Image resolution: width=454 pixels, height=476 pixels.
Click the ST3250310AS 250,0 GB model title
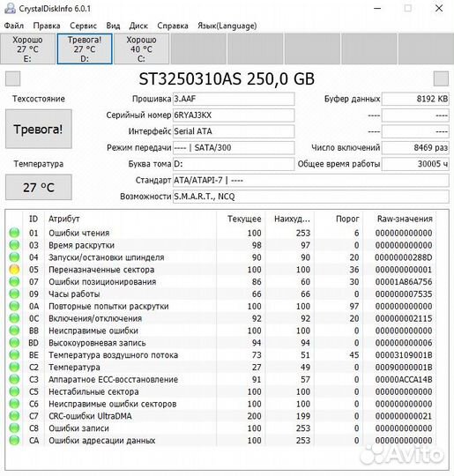point(227,79)
